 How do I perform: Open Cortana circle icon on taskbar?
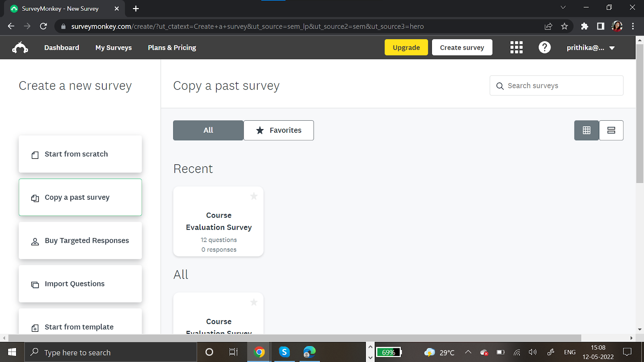coord(209,352)
